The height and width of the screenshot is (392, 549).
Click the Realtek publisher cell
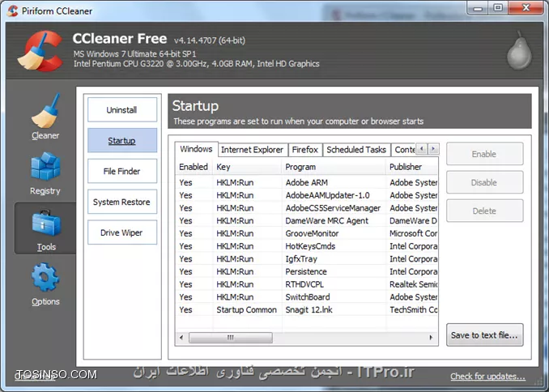coord(414,284)
